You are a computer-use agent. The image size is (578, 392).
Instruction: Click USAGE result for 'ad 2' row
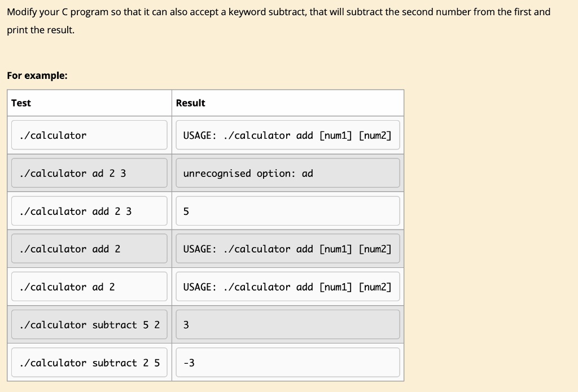tap(287, 287)
